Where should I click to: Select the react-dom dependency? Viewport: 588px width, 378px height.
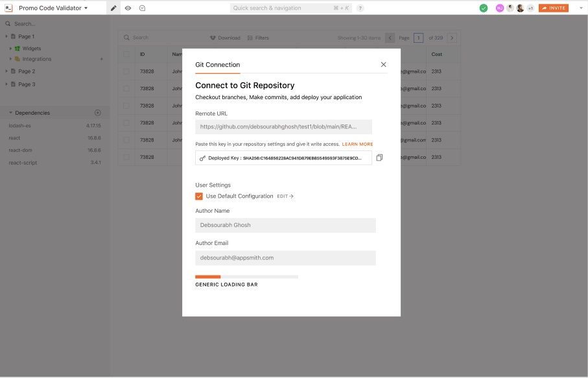pyautogui.click(x=54, y=150)
